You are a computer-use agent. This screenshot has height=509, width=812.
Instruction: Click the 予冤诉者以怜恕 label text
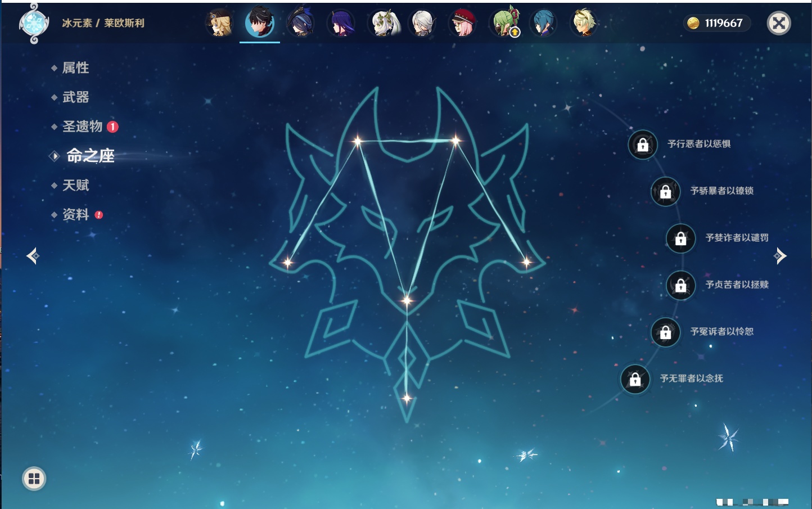(x=722, y=331)
